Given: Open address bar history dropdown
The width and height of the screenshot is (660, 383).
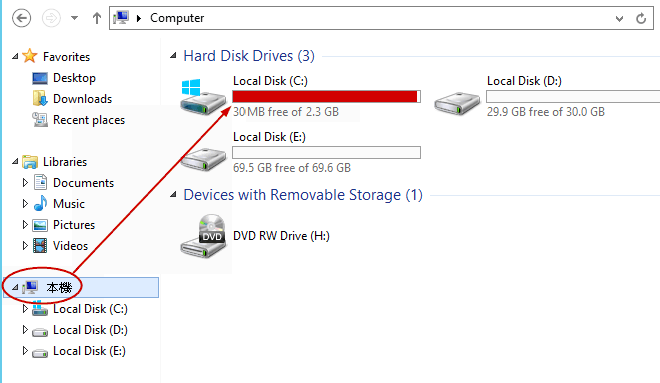Looking at the screenshot, I should coord(619,19).
